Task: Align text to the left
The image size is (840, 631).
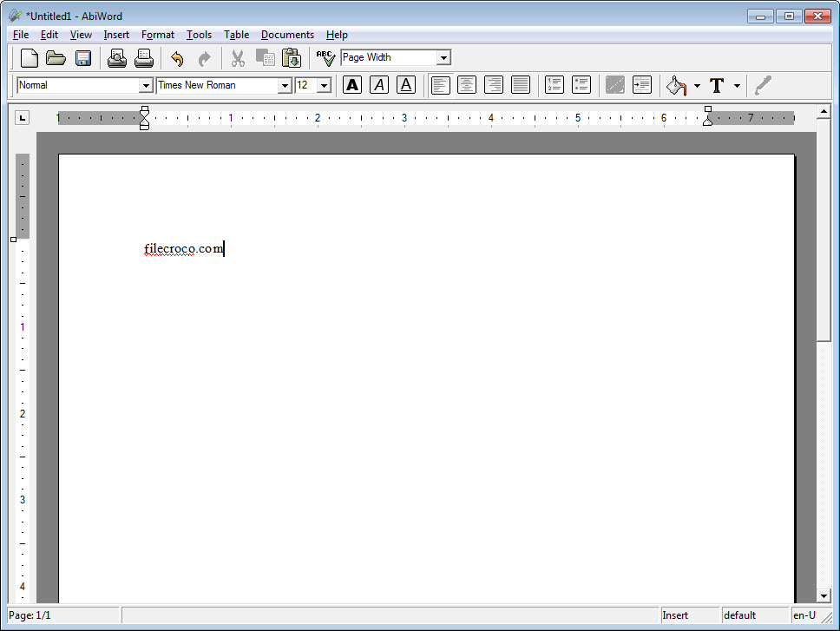Action: pyautogui.click(x=440, y=85)
